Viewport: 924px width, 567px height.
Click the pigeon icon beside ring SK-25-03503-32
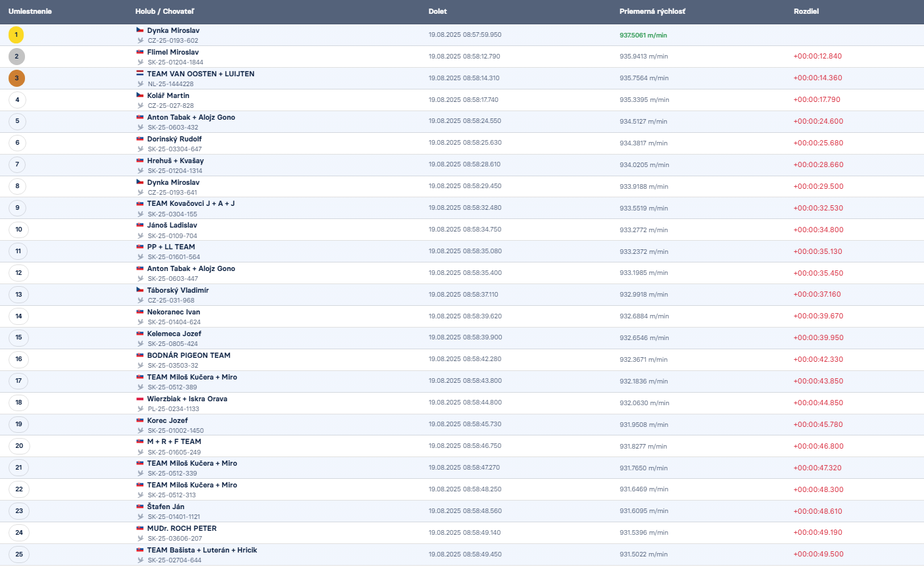tap(140, 365)
